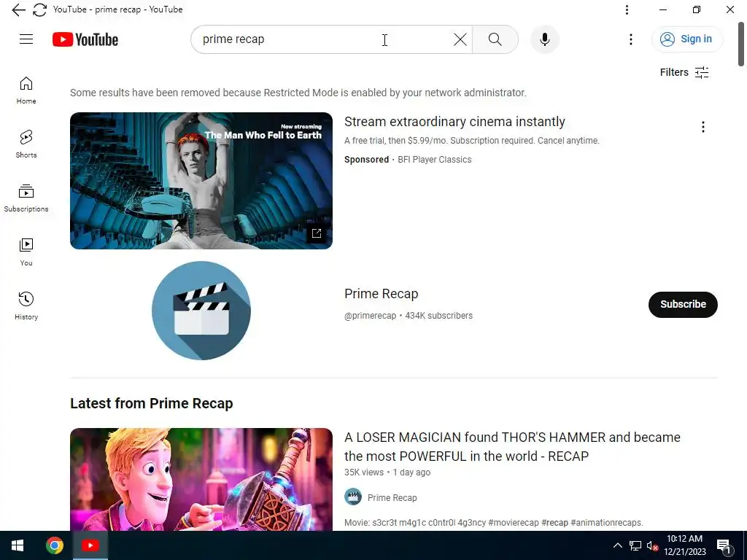Viewport: 747px width, 560px height.
Task: Click the video description starting with Movie:
Action: (x=494, y=522)
